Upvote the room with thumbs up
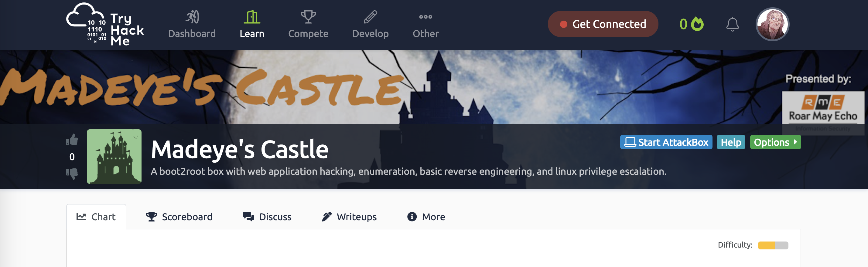The image size is (868, 267). (x=72, y=140)
